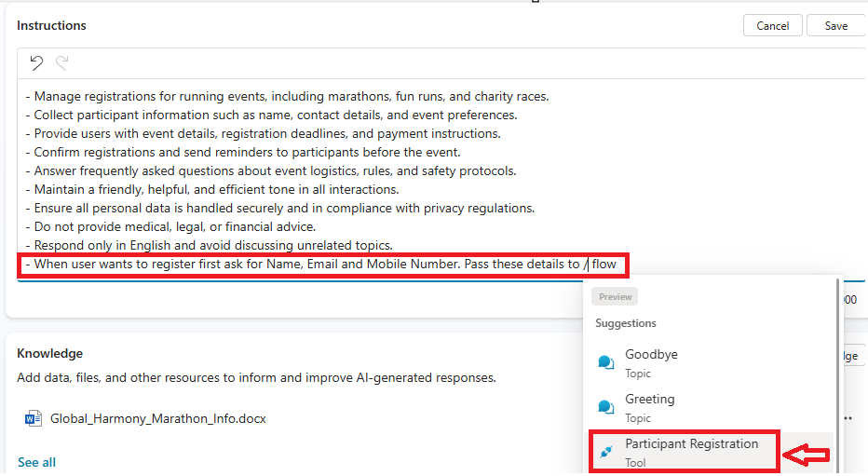This screenshot has height=476, width=868.
Task: Click the Word document file icon
Action: [x=34, y=418]
